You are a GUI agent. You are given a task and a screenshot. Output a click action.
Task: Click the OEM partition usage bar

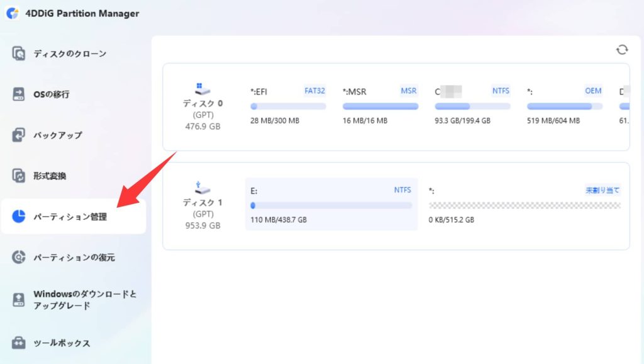pyautogui.click(x=565, y=106)
